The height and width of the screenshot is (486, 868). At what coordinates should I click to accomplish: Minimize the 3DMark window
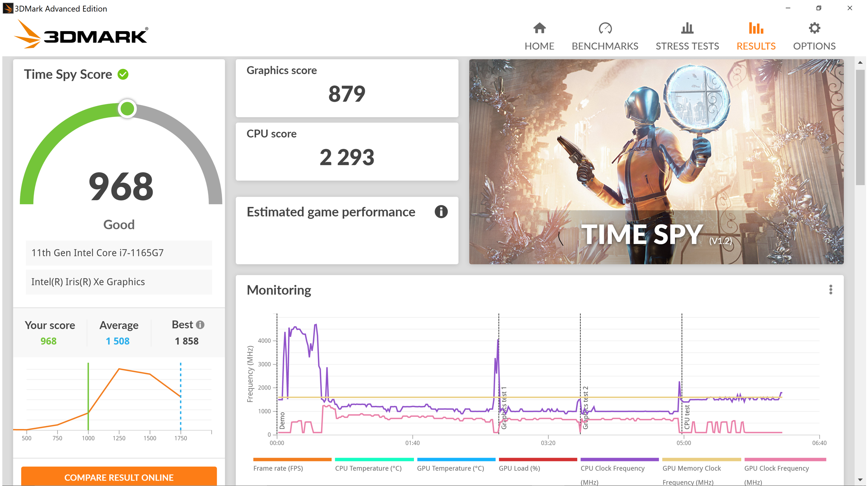pos(788,8)
